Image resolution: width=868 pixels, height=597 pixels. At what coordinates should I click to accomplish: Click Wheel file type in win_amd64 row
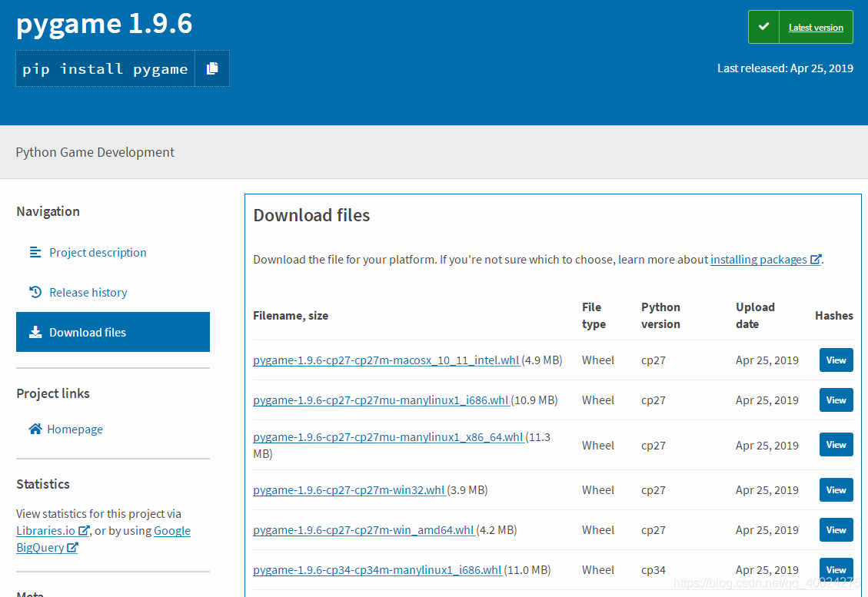coord(598,530)
